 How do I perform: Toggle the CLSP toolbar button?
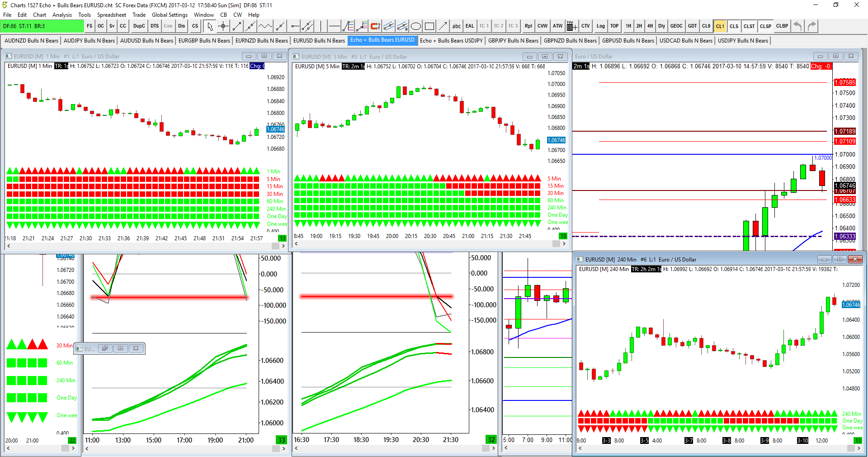click(x=765, y=26)
